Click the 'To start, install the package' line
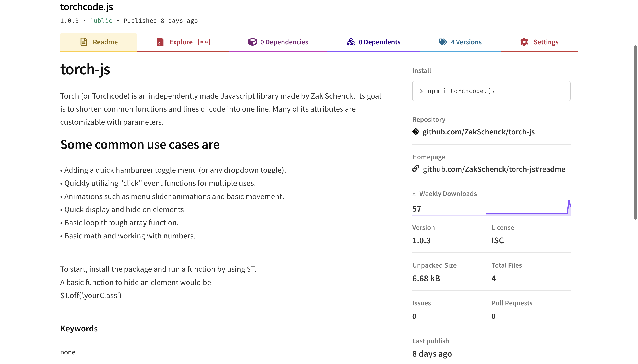The height and width of the screenshot is (364, 638). click(158, 269)
